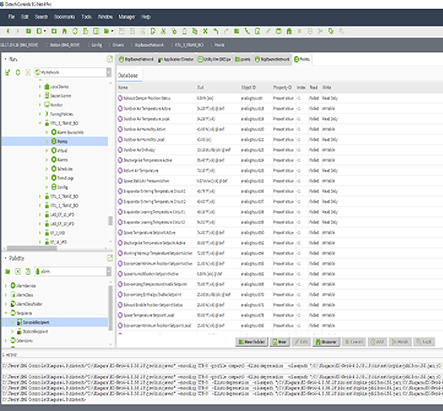Expand AlarmClassFolder in the Palette
This screenshot has height=411, width=443.
[6, 304]
